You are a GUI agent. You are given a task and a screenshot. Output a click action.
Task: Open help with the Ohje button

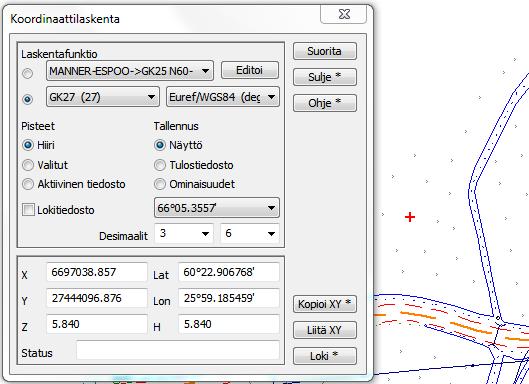[x=325, y=103]
